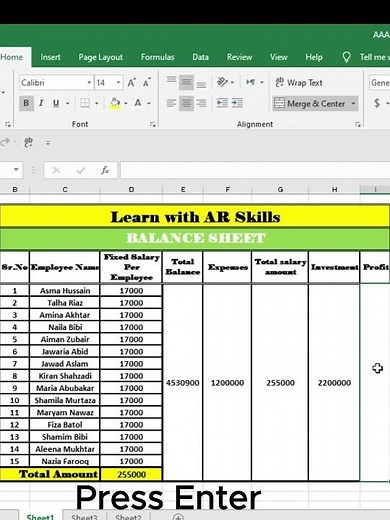390x520 pixels.
Task: Select column G header
Action: [x=280, y=190]
